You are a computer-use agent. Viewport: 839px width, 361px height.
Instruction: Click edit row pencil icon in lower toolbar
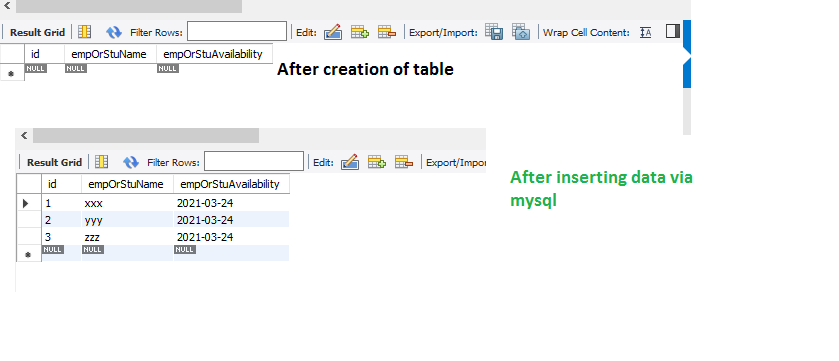tap(350, 162)
